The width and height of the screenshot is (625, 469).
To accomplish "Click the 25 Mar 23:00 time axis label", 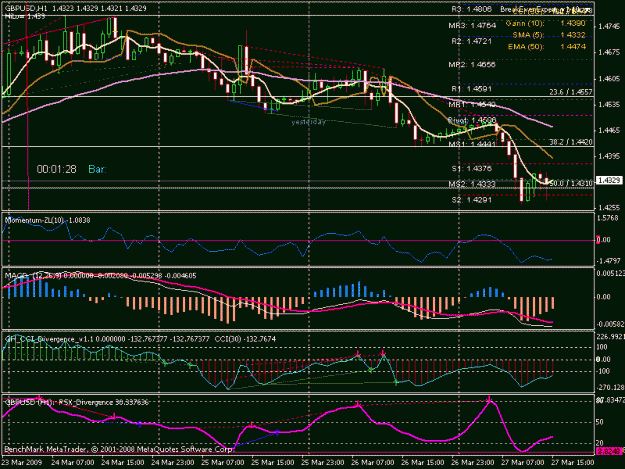I will click(322, 462).
